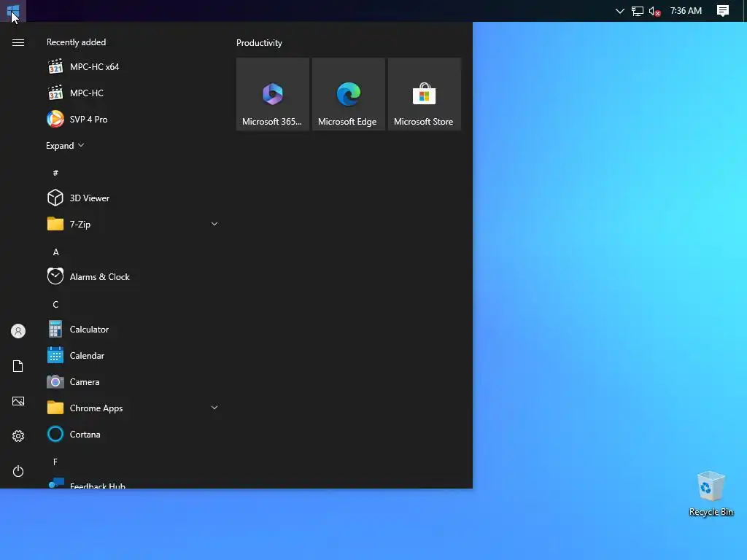The width and height of the screenshot is (747, 560).
Task: Open Feedback Hub
Action: (133, 483)
